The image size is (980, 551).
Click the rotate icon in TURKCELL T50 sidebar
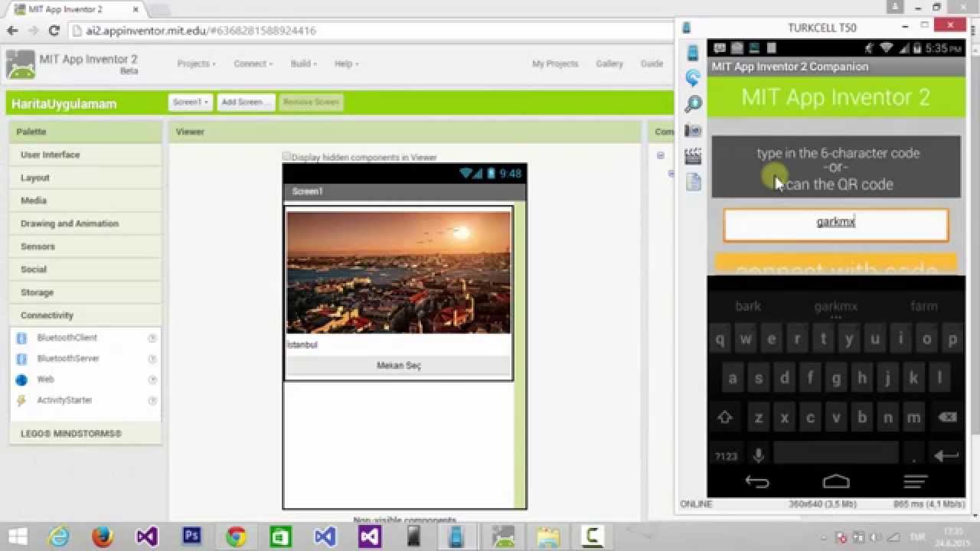pos(693,78)
